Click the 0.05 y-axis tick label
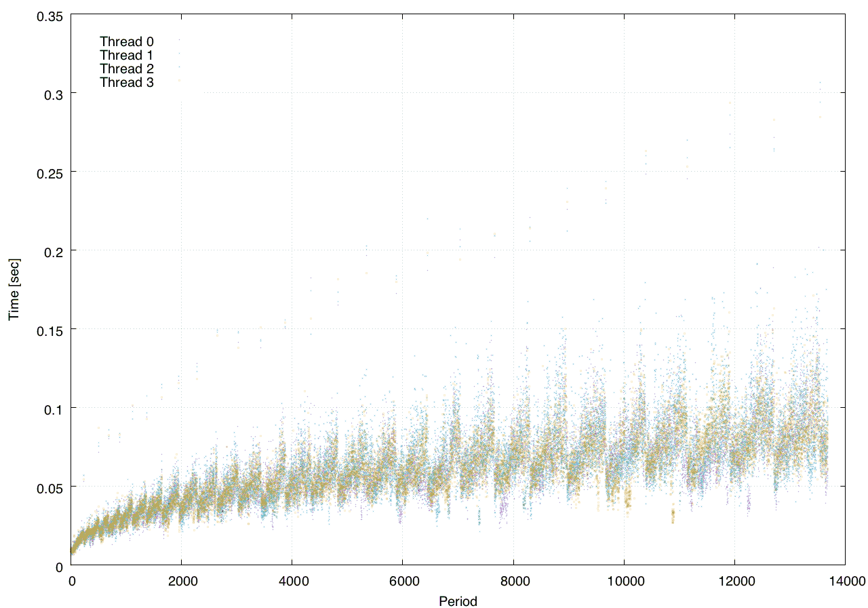 [50, 487]
